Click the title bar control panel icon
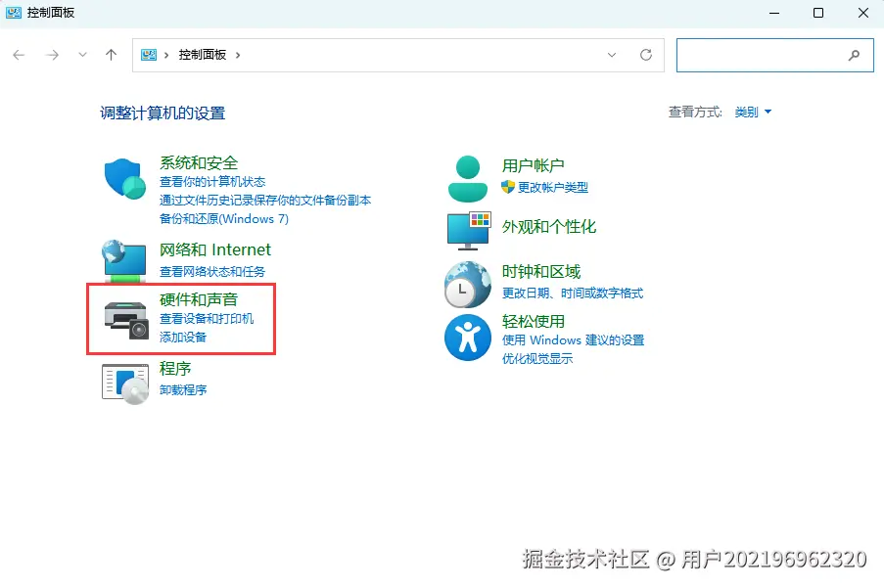Viewport: 884px width, 588px height. click(x=14, y=13)
